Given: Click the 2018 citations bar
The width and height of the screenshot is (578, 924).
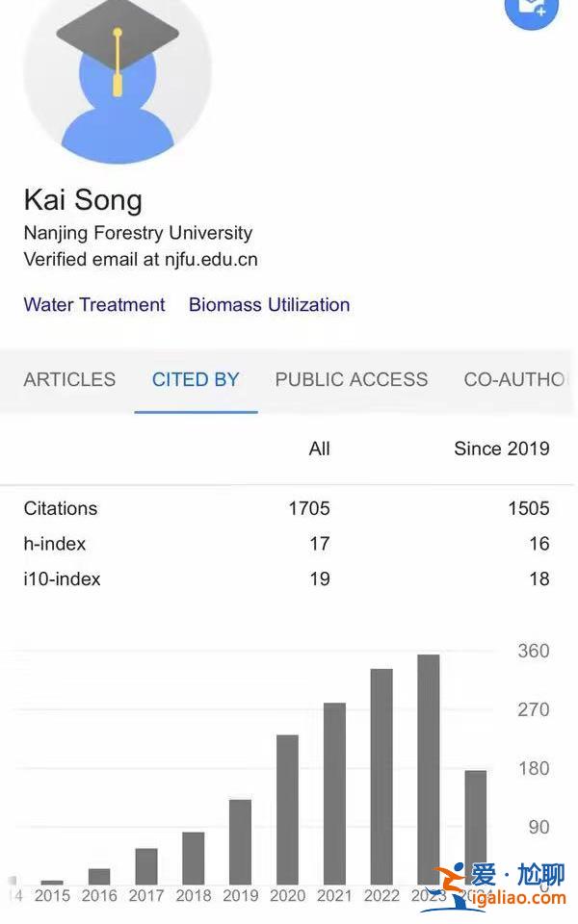Looking at the screenshot, I should point(193,858).
